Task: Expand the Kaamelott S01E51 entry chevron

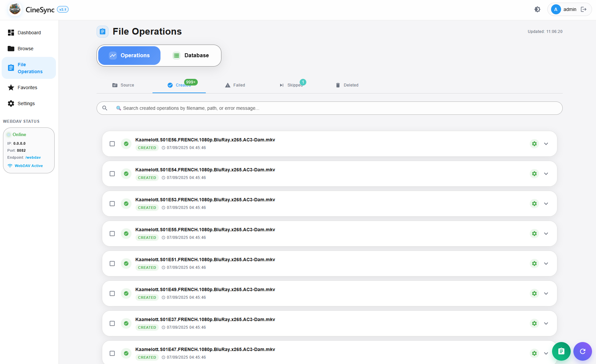Action: 546,264
